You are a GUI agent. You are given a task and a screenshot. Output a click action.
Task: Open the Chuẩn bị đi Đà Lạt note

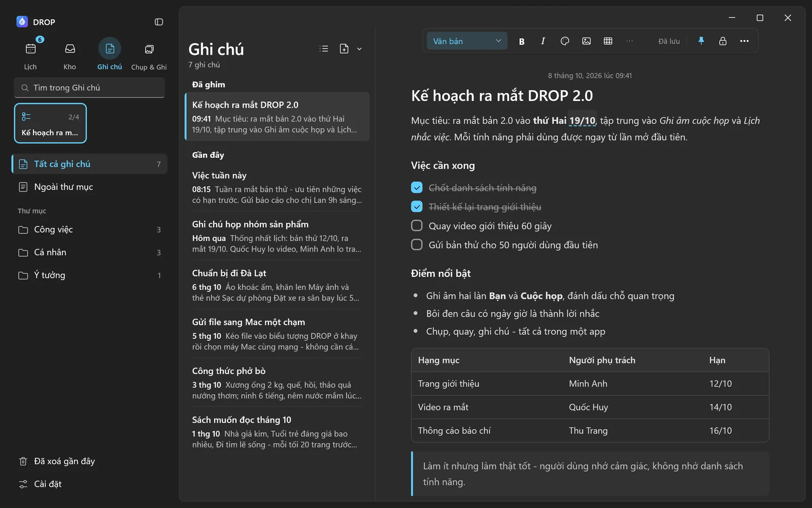[277, 285]
